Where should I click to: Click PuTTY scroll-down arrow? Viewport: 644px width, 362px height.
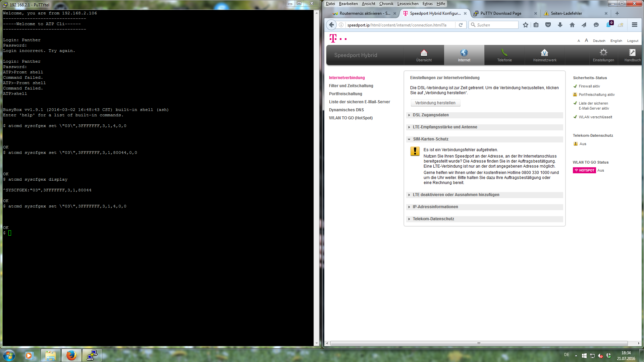[317, 344]
